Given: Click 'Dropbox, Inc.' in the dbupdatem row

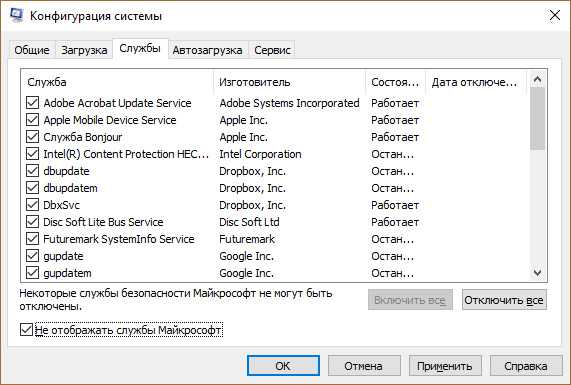Looking at the screenshot, I should [x=252, y=188].
